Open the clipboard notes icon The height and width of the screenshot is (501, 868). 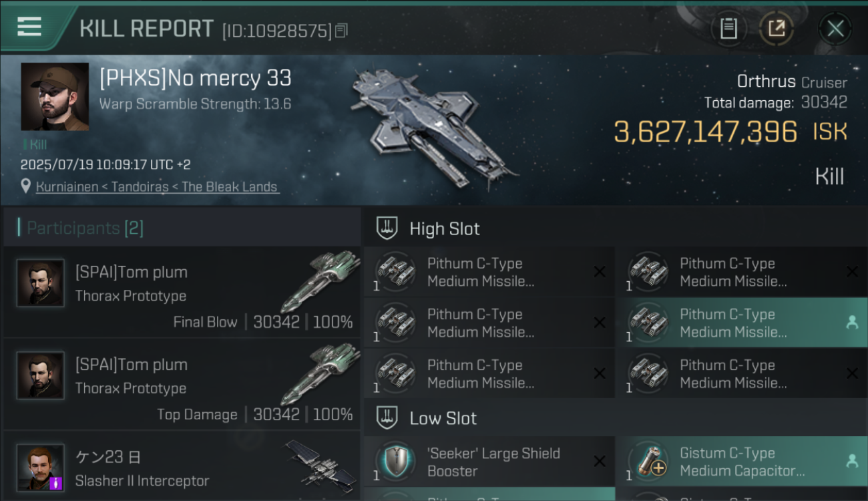[728, 28]
